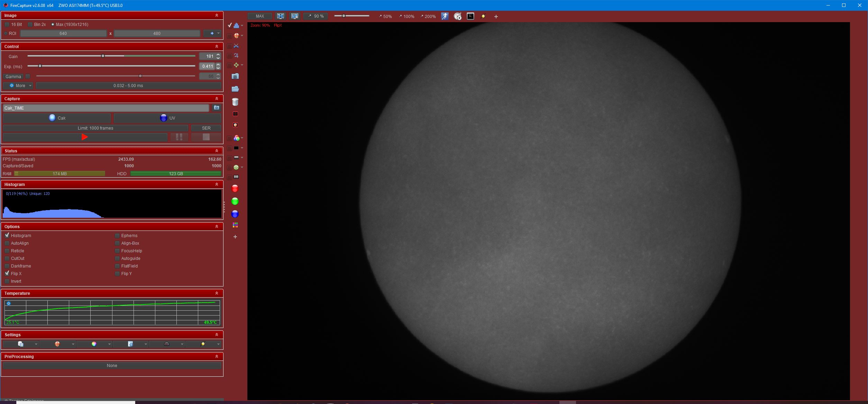Click the Limit: 1000 frames button

(95, 128)
